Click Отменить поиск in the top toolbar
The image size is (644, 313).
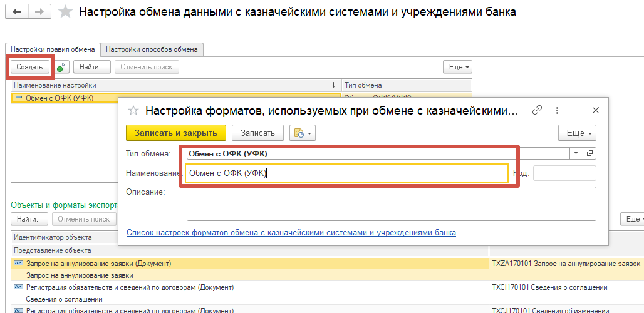click(x=147, y=67)
